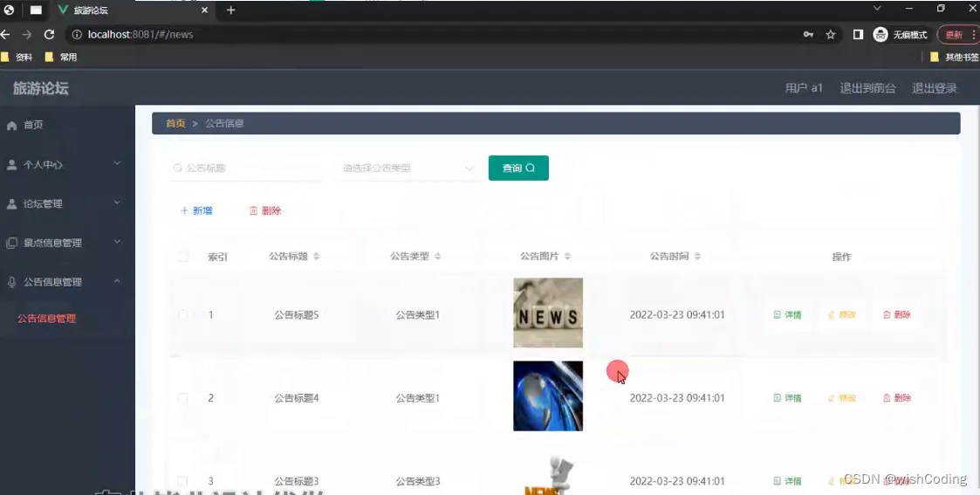Click the site info icon in address bar
Screen dimensions: 980x495
pos(77,34)
